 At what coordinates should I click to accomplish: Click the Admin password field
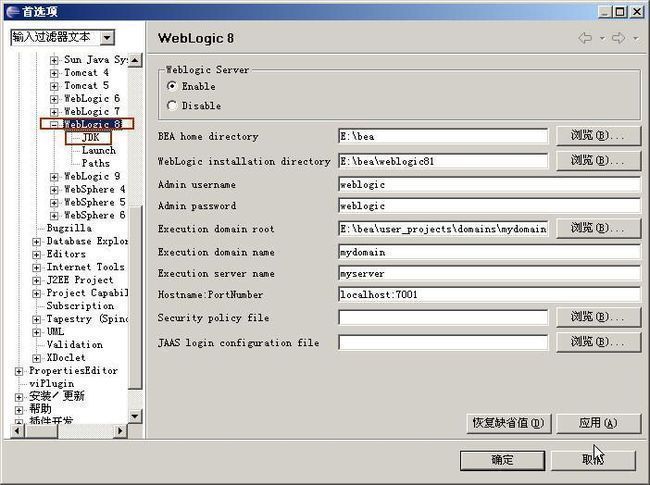coord(489,206)
